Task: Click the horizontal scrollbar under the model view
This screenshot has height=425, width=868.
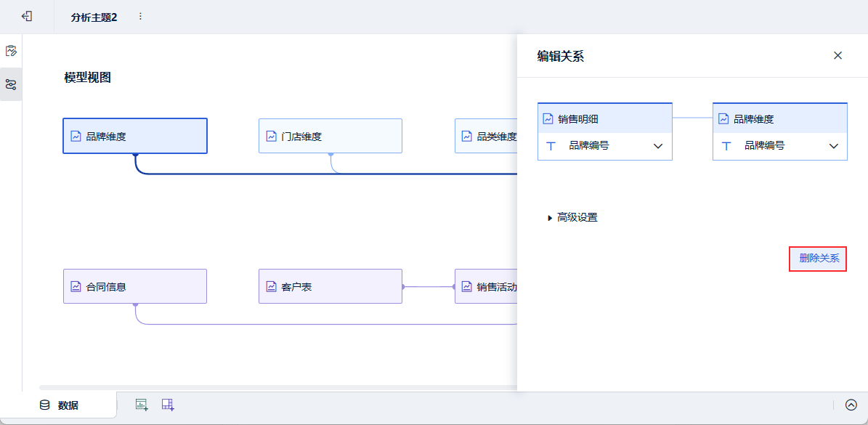Action: [276, 387]
